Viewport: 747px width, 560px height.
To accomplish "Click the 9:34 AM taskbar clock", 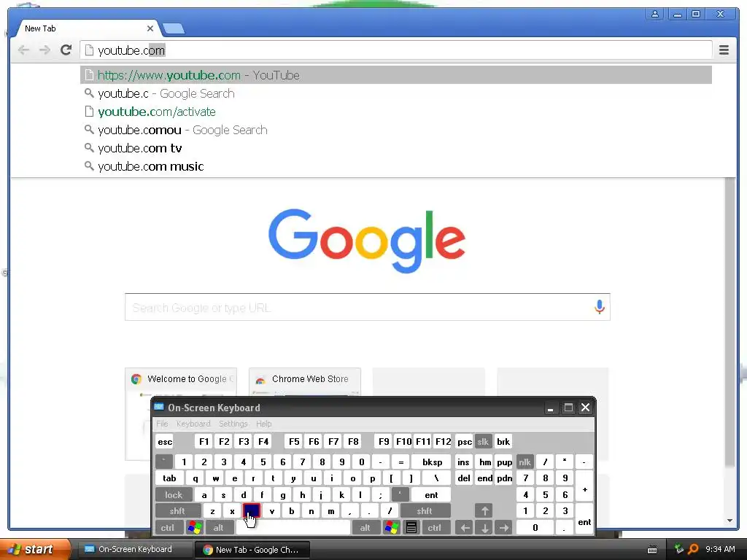I will click(720, 550).
